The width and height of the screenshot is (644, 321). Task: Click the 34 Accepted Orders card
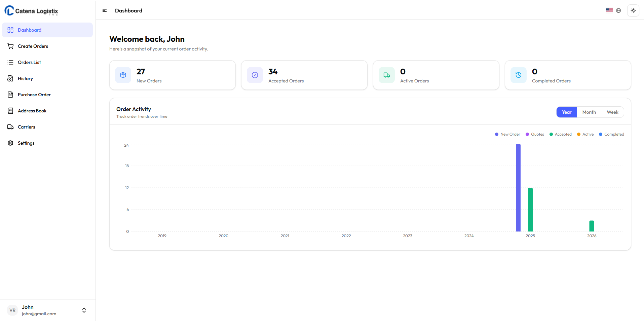(304, 75)
